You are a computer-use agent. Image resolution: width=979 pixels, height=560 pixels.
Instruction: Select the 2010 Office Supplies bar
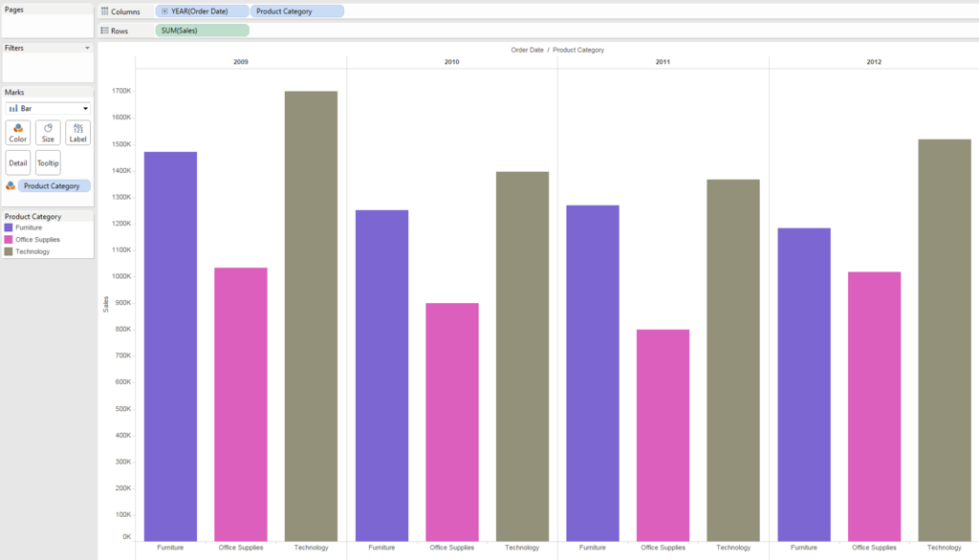coord(452,422)
